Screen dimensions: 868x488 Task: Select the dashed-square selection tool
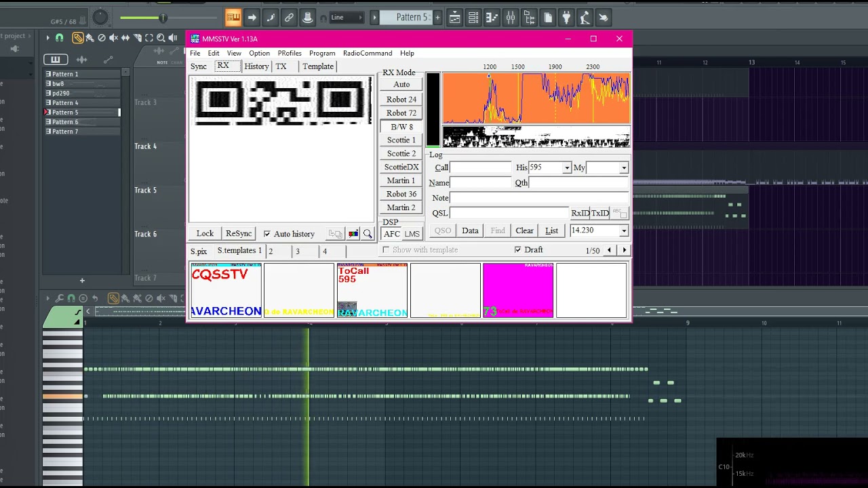pyautogui.click(x=150, y=38)
